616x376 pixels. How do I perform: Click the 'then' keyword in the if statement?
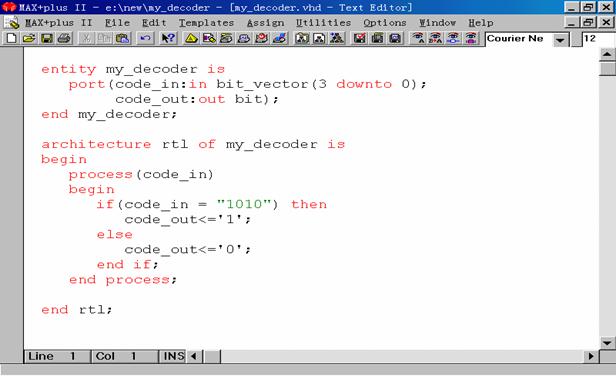pyautogui.click(x=309, y=204)
